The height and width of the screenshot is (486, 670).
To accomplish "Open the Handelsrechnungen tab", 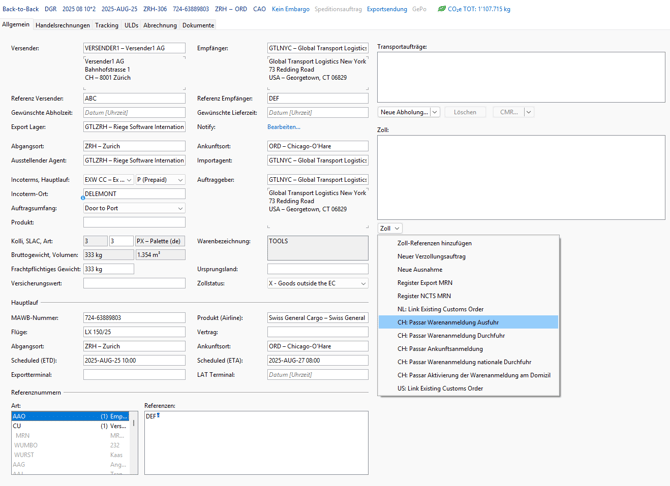I will (x=62, y=25).
